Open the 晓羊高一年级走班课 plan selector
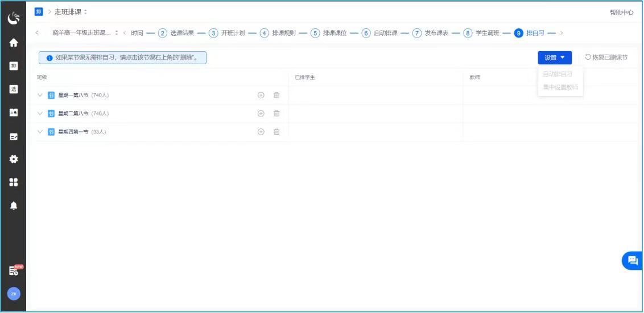644x313 pixels. [85, 33]
